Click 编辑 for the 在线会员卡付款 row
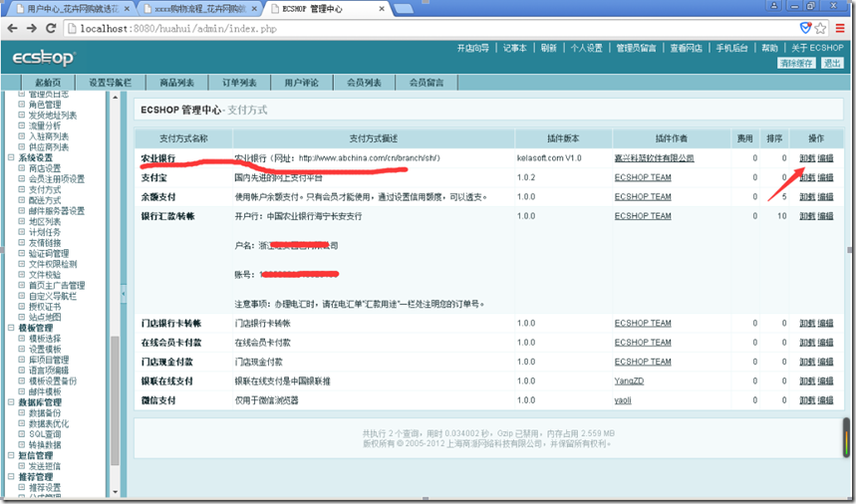Image resolution: width=856 pixels, height=504 pixels. pos(825,343)
